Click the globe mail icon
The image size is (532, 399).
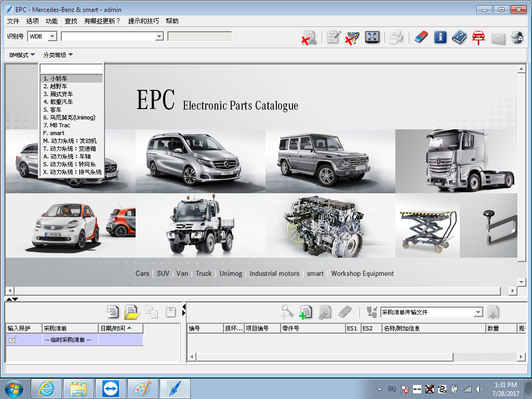tap(517, 37)
